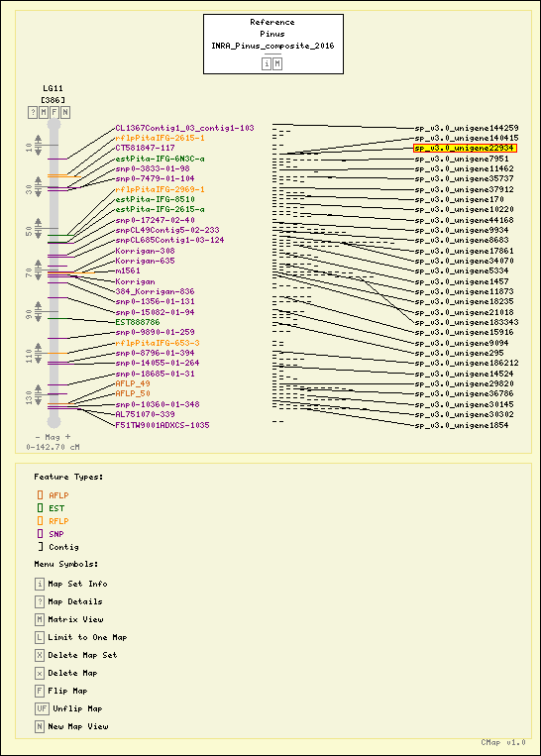The height and width of the screenshot is (756, 541).
Task: Click the AFLP_49 marker label
Action: click(x=133, y=383)
